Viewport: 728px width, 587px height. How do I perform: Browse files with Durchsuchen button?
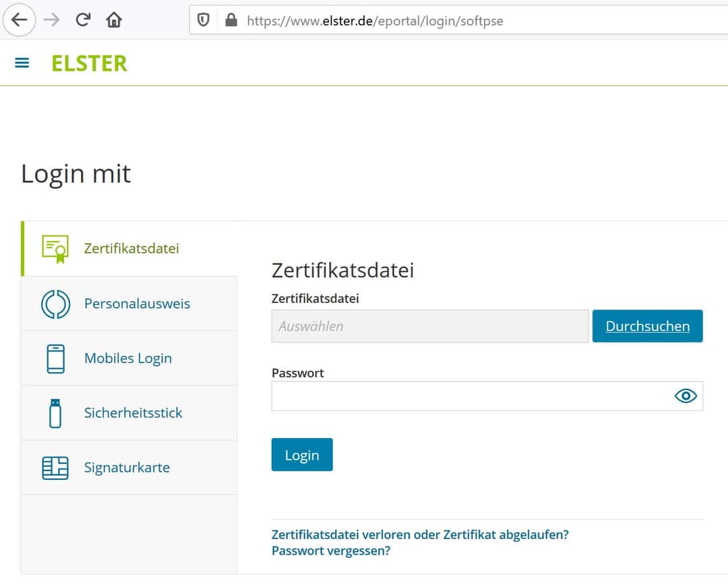tap(648, 326)
